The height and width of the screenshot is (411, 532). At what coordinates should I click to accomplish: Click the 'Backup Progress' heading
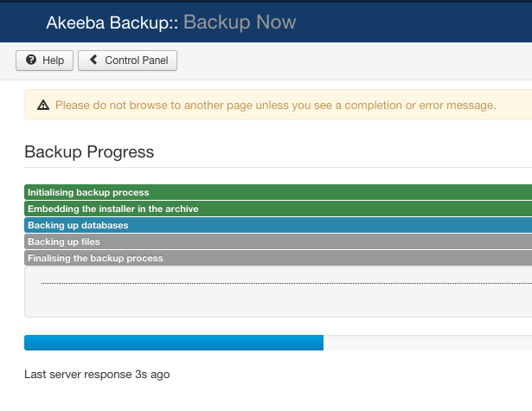coord(89,151)
